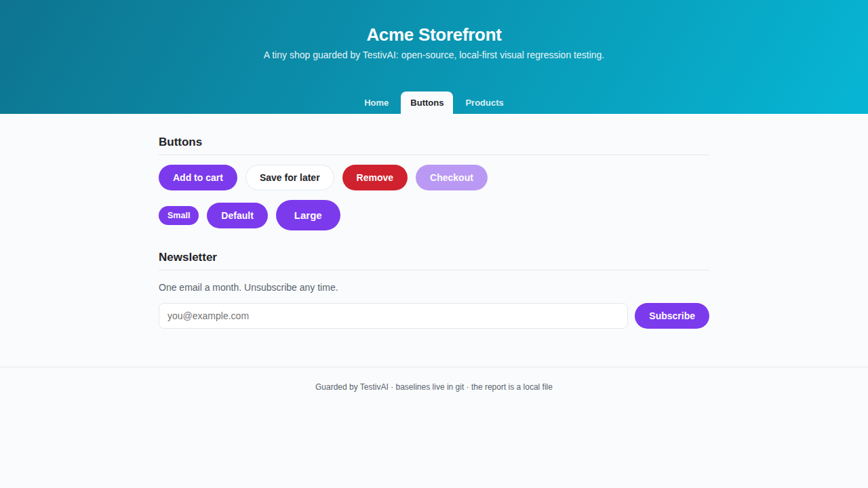Click the Acme Storefront title
This screenshot has height=488, width=868.
click(434, 35)
